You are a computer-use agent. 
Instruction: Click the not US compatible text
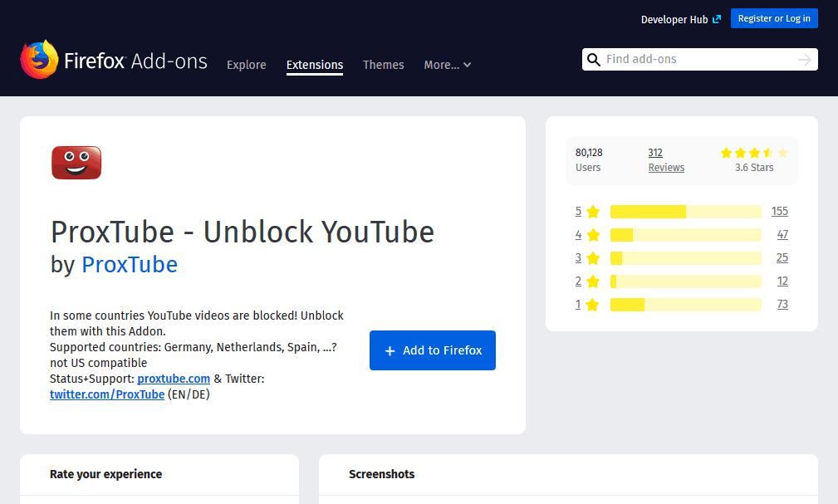click(x=98, y=363)
